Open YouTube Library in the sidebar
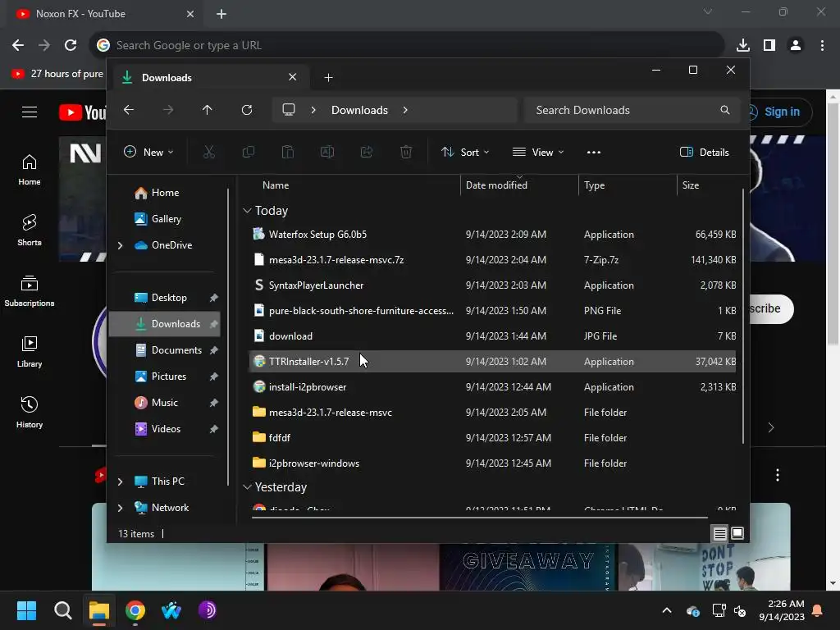840x630 pixels. (x=30, y=351)
